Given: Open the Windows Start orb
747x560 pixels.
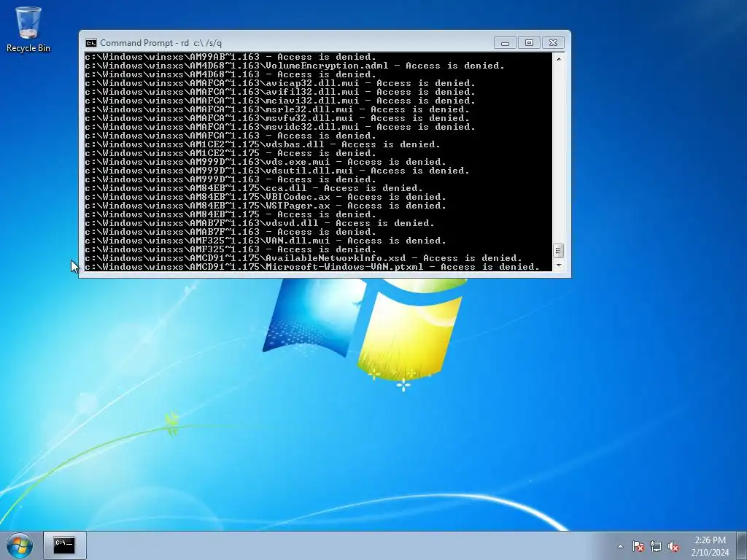Looking at the screenshot, I should click(x=20, y=545).
